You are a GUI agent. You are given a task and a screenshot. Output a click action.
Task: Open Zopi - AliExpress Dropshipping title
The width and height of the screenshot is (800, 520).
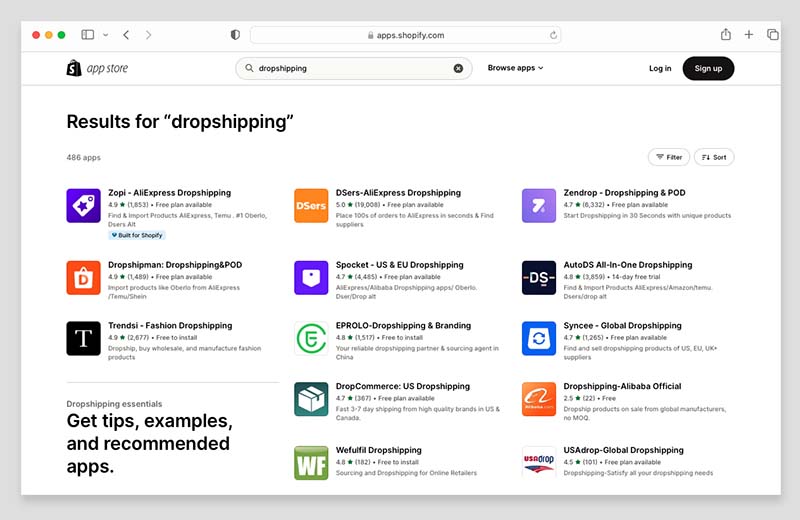(169, 193)
